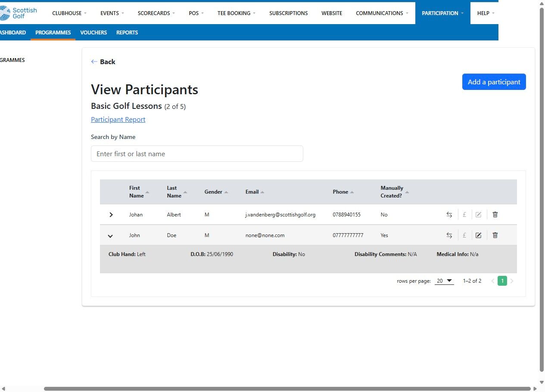Click the transfer arrows icon for Johan Albert
Viewport: 545px width, 392px height.
click(449, 215)
